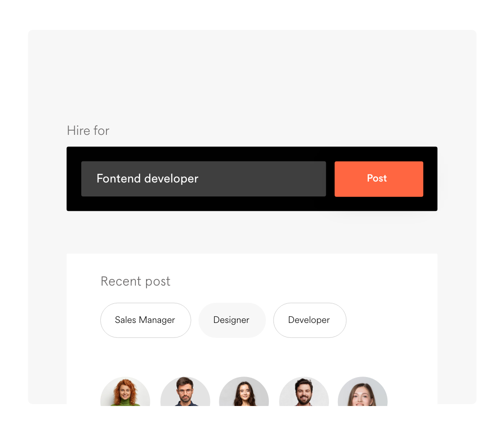View profile of woman in green turtleneck
Screen dimensions: 504x434
[125, 392]
